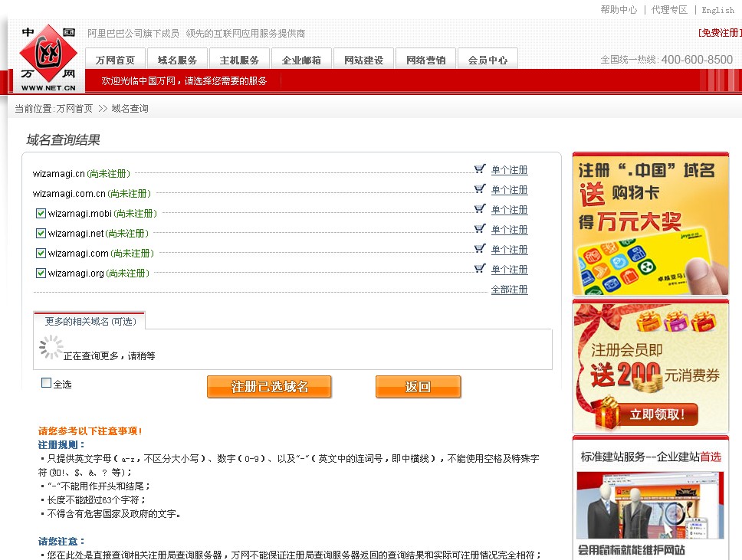
Task: Uncheck the wizamagi.mobi checkbox
Action: click(x=41, y=213)
